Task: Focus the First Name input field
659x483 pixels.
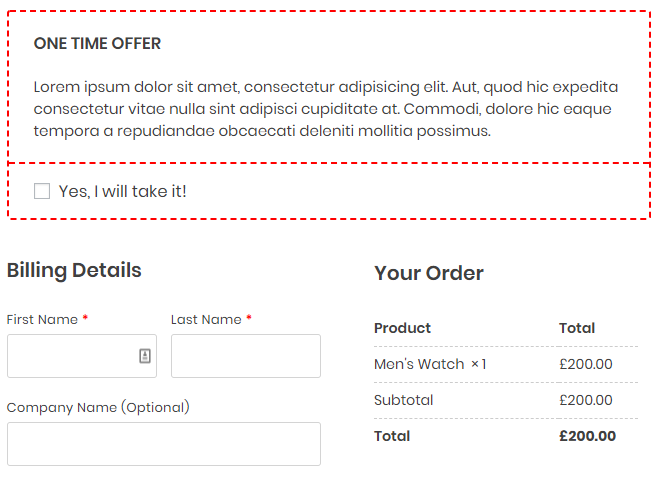Action: (x=70, y=356)
